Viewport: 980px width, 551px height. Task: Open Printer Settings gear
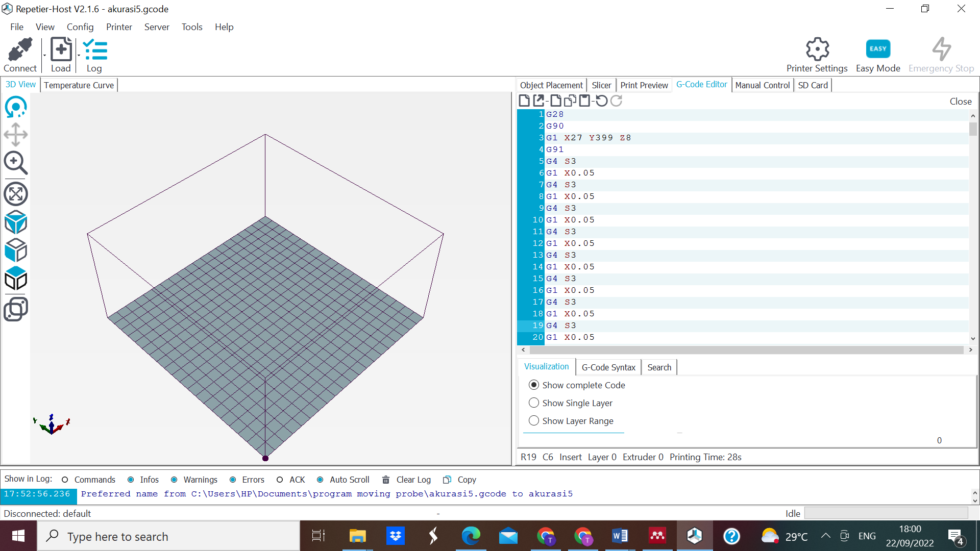(817, 50)
